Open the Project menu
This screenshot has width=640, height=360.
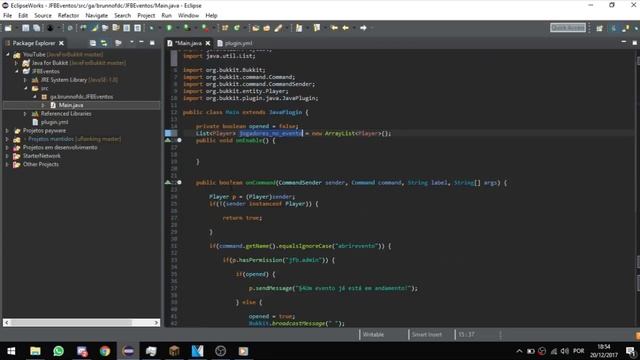click(146, 16)
